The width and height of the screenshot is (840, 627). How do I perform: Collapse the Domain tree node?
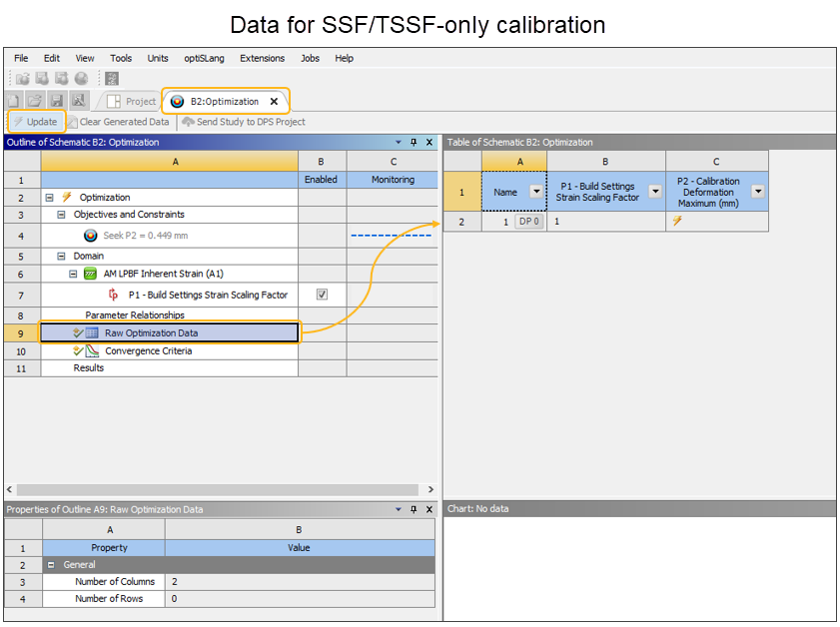pos(61,256)
